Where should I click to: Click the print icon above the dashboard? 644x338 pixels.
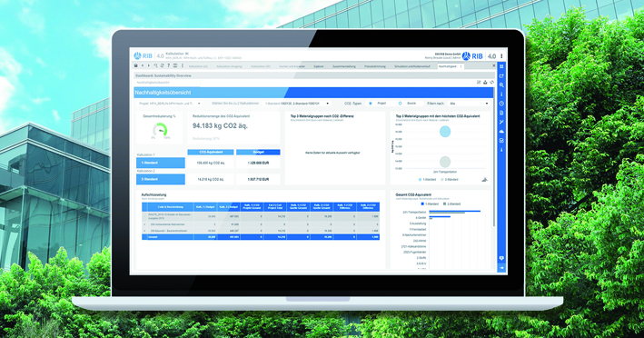point(485,83)
